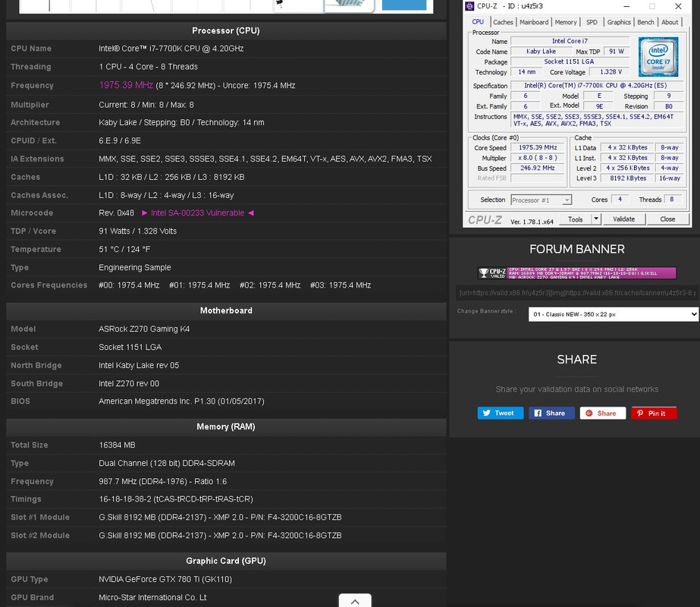The height and width of the screenshot is (607, 700).
Task: Click the Graphic Card (GPU) section header
Action: pyautogui.click(x=226, y=561)
